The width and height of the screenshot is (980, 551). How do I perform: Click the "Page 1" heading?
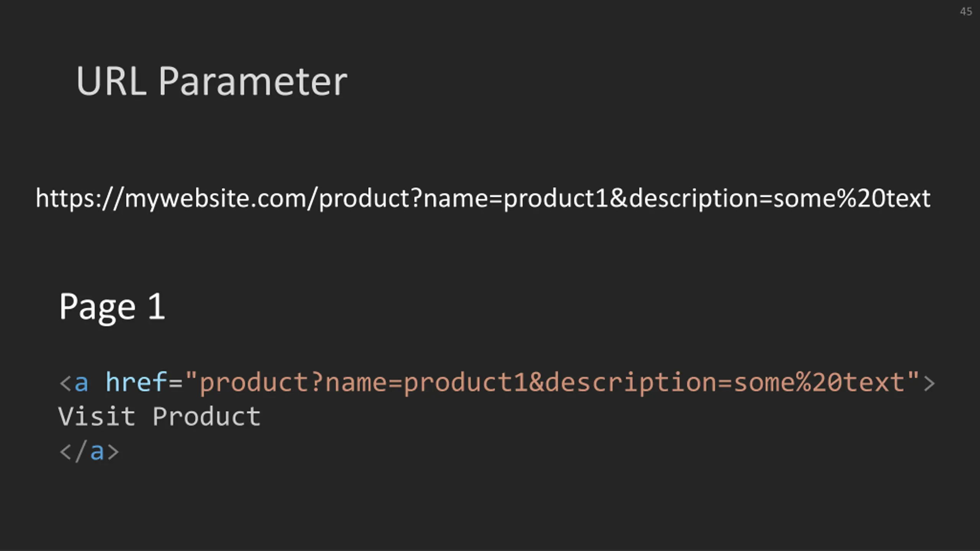click(112, 307)
